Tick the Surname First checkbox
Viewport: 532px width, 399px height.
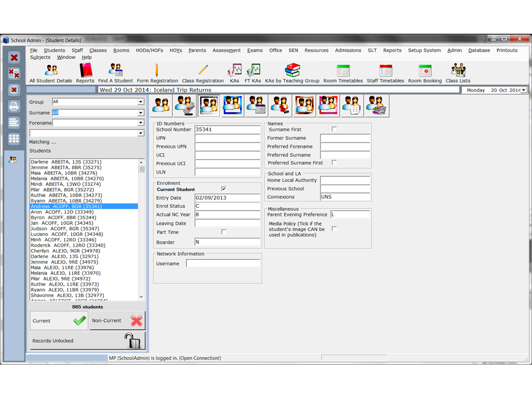coord(334,129)
